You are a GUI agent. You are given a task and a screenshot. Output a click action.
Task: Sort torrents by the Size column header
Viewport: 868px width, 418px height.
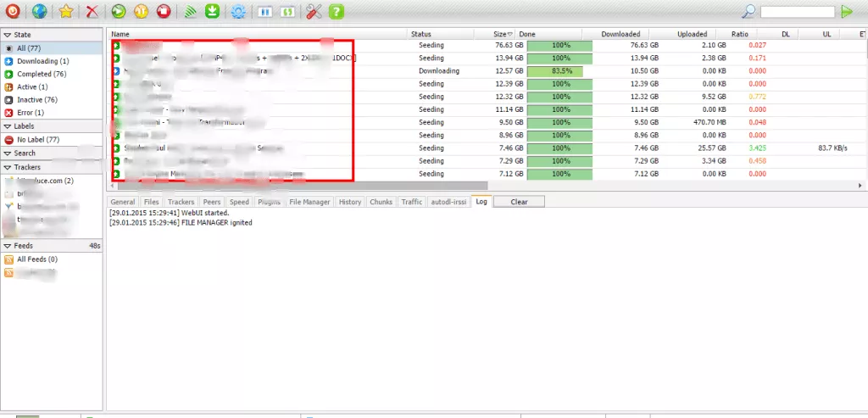[x=500, y=34]
